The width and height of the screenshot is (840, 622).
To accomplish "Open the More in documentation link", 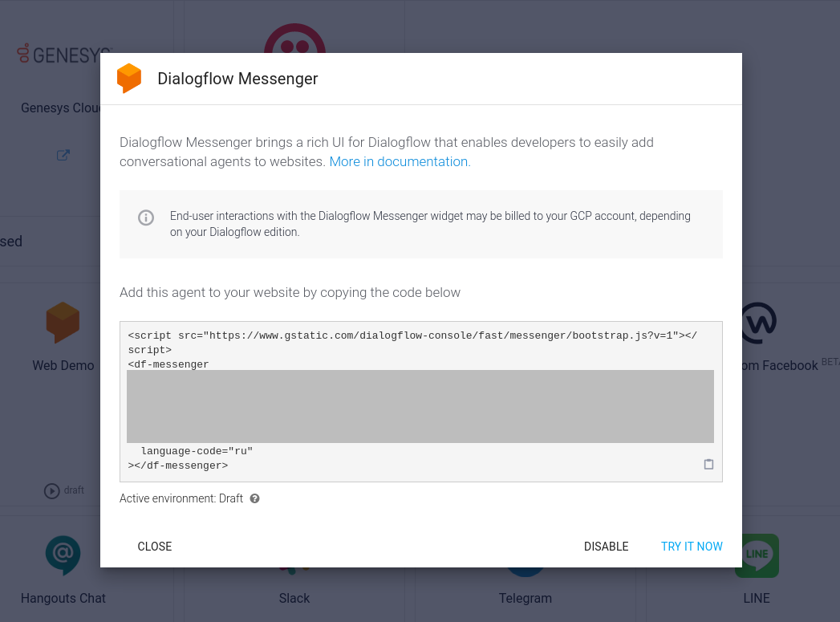I will 400,162.
